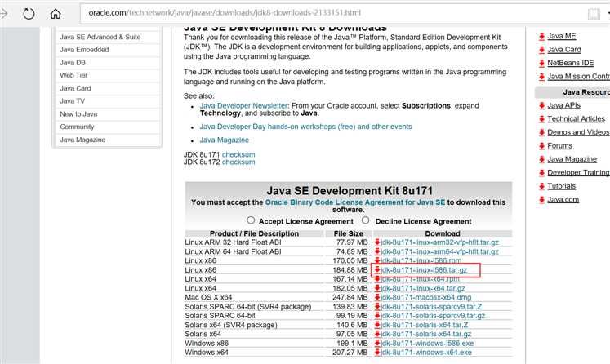Image resolution: width=610 pixels, height=364 pixels.
Task: Click the browser refresh icon
Action: tap(29, 14)
